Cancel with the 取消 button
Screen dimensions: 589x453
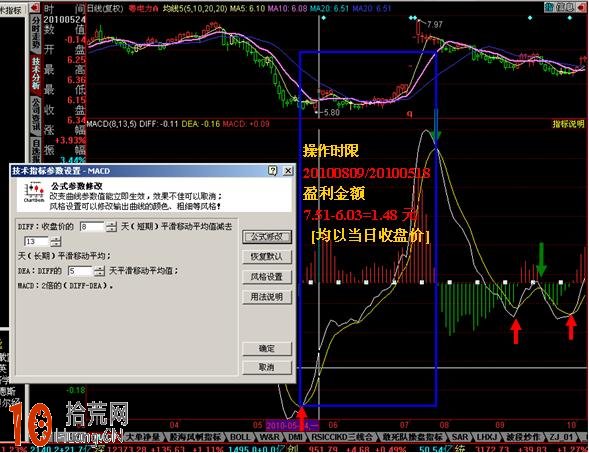[x=267, y=367]
